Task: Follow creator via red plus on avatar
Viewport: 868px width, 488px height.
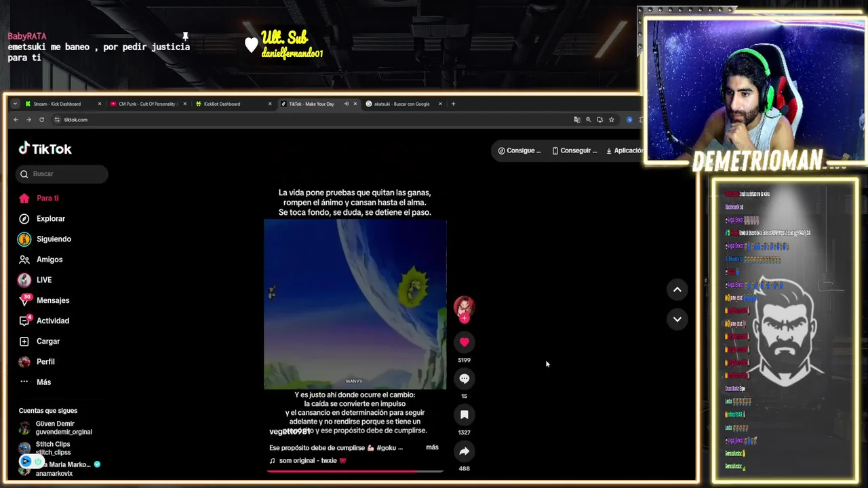Action: tap(464, 318)
